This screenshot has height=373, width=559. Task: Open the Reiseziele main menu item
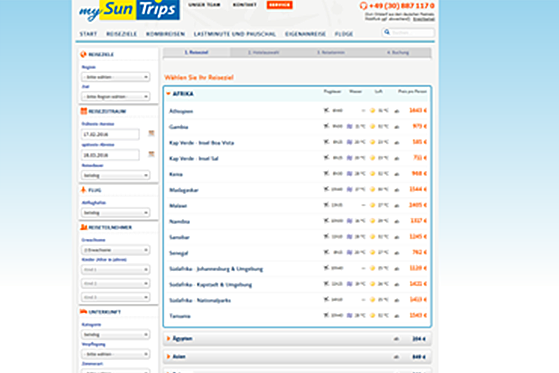coord(122,34)
